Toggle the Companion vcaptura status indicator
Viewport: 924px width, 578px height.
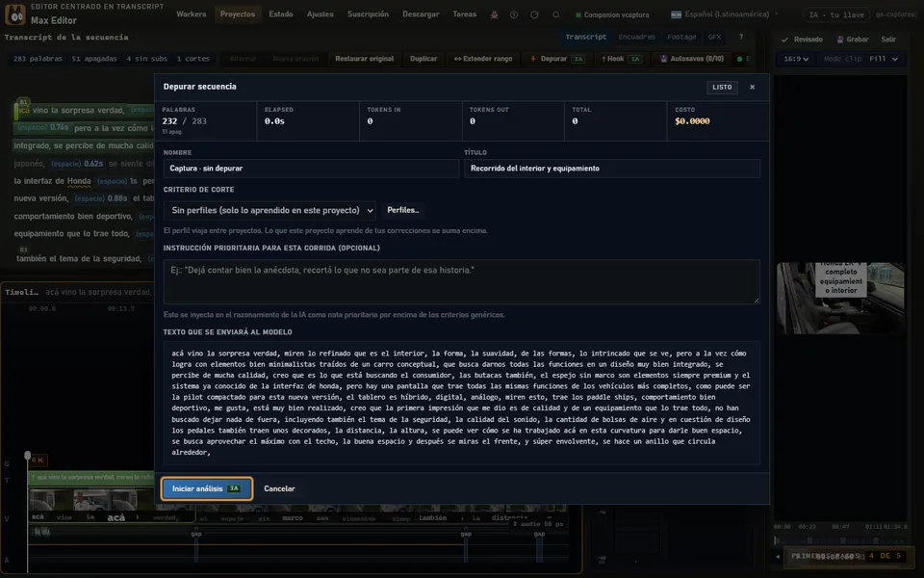(578, 14)
